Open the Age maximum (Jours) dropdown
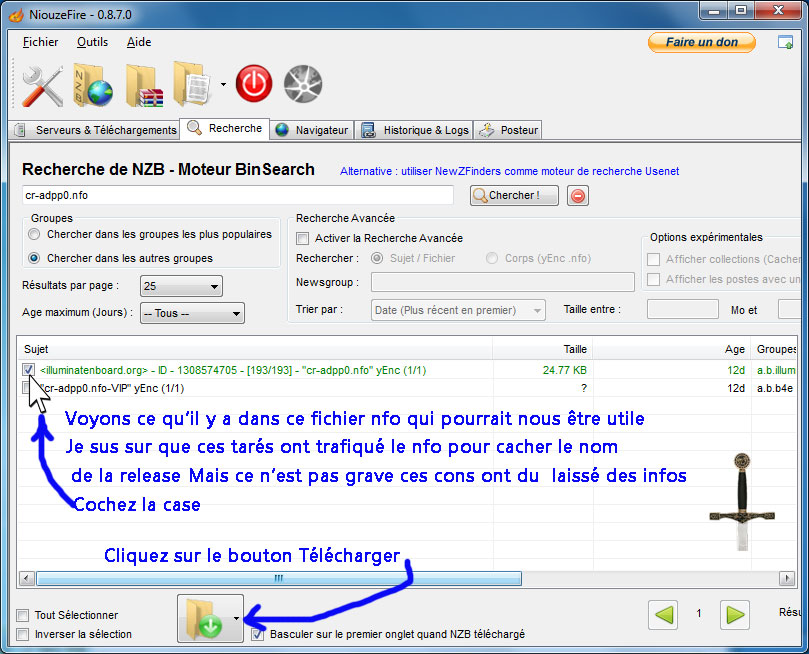The height and width of the screenshot is (654, 809). 192,313
